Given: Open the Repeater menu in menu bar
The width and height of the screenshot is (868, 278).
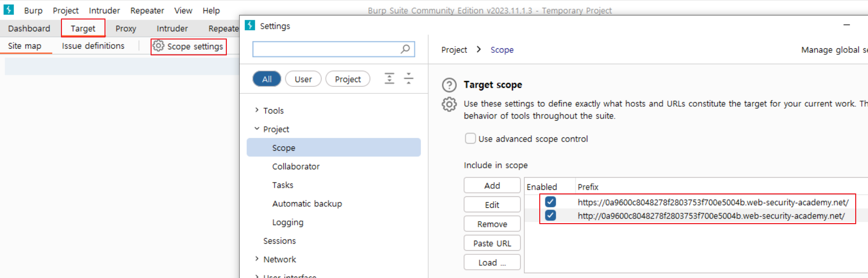Looking at the screenshot, I should point(147,10).
